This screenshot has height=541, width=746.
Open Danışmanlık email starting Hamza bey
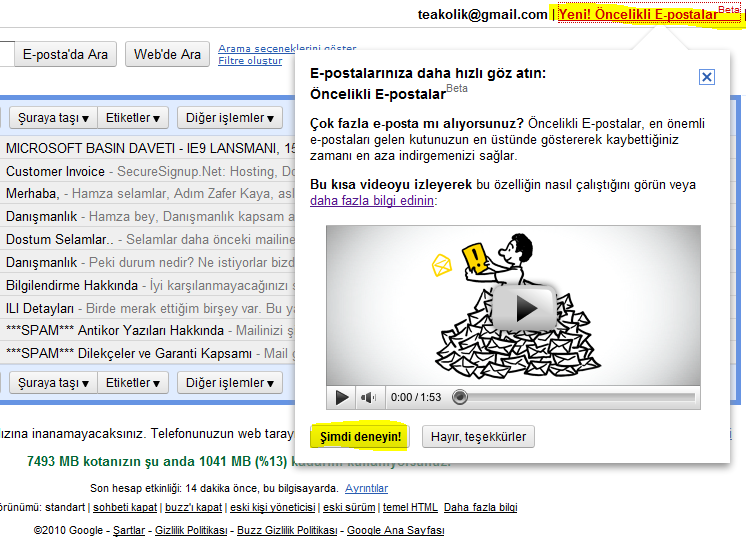coord(147,216)
